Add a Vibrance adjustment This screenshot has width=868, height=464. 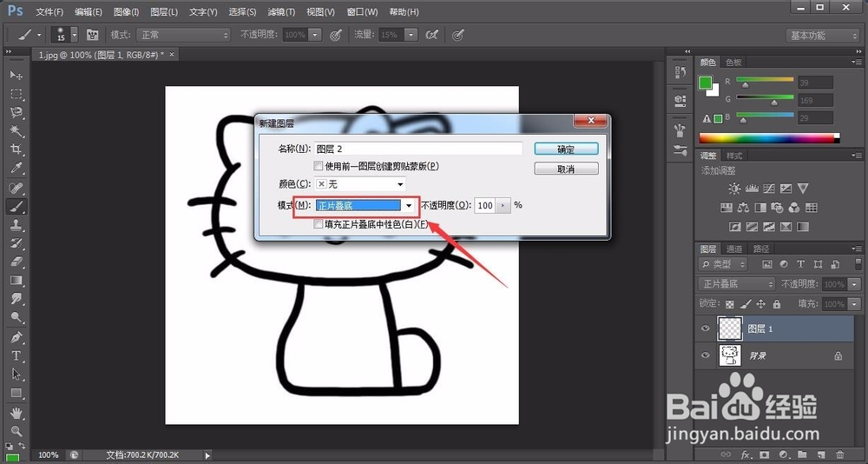click(803, 189)
